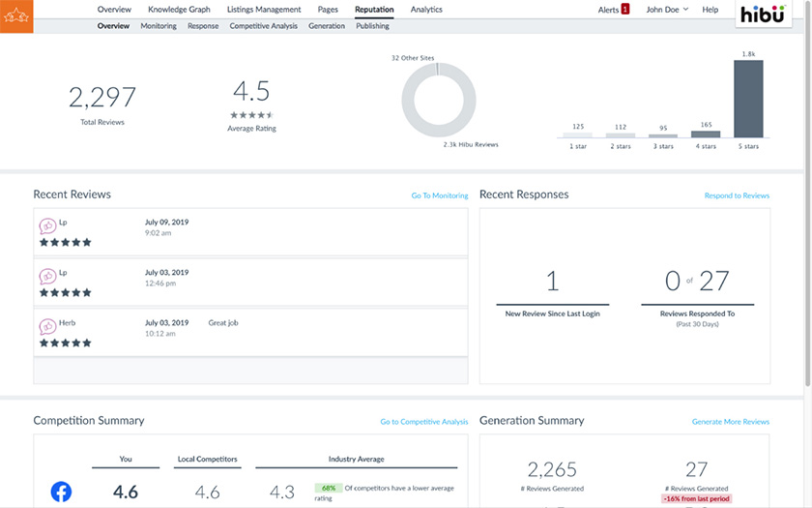Viewport: 812px width, 508px height.
Task: Open the Knowledge Graph menu
Action: [179, 10]
